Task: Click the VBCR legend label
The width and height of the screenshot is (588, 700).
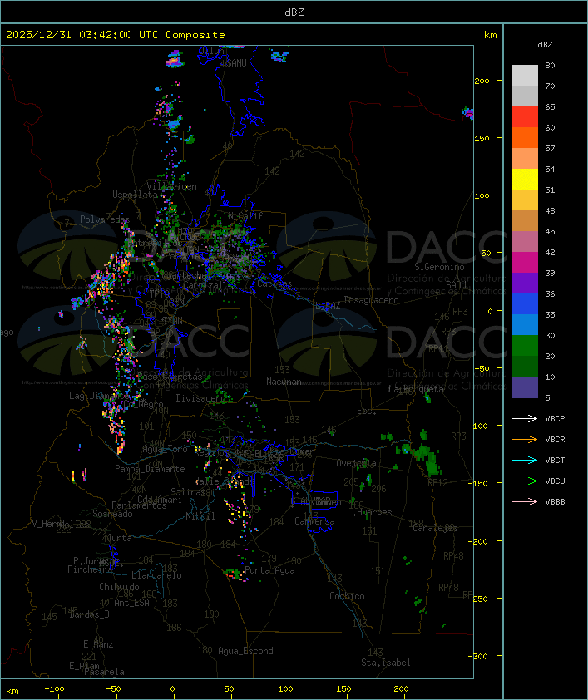Action: click(x=555, y=439)
